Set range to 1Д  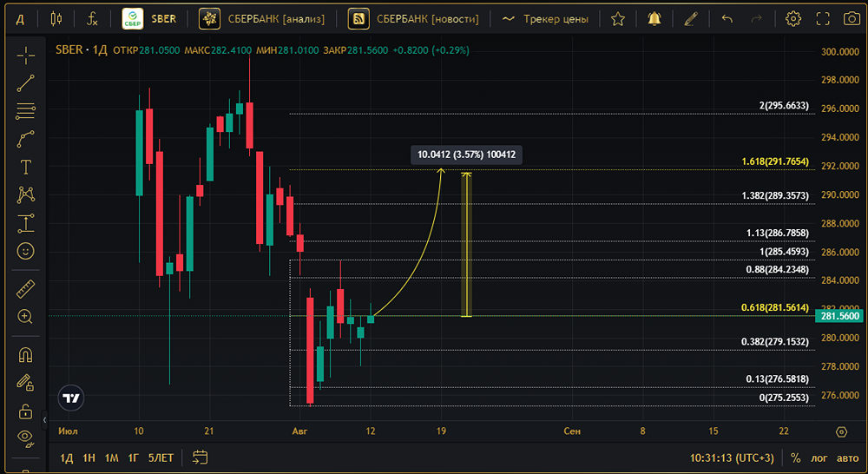point(67,458)
